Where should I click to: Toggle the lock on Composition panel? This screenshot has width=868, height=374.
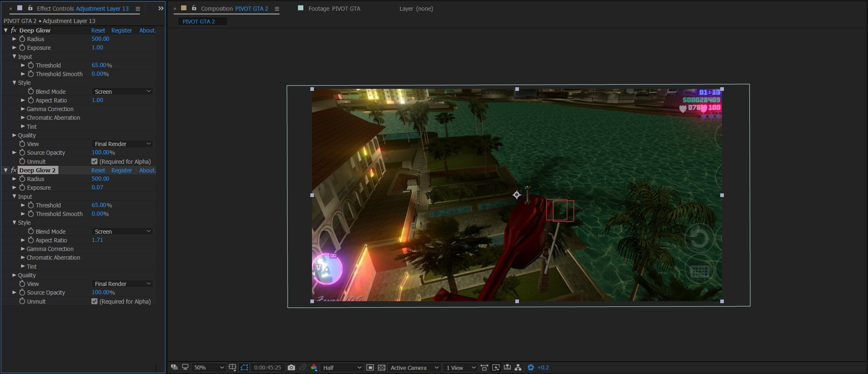click(x=194, y=8)
